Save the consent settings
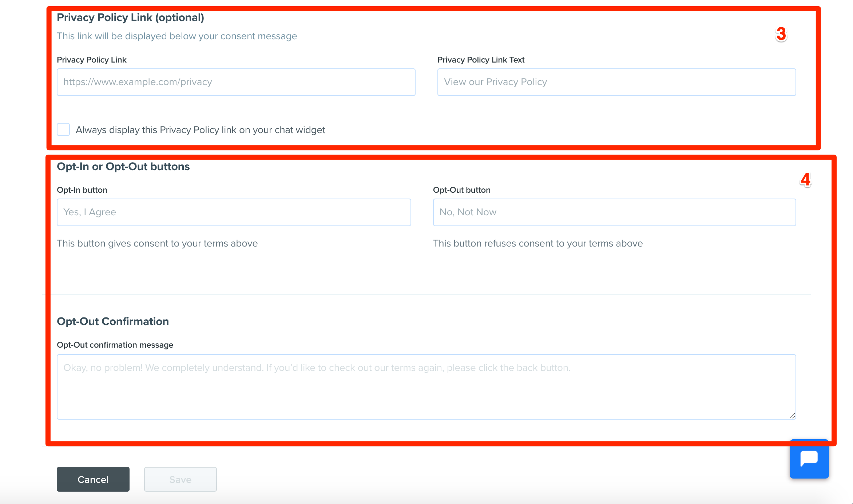853x504 pixels. 180,479
